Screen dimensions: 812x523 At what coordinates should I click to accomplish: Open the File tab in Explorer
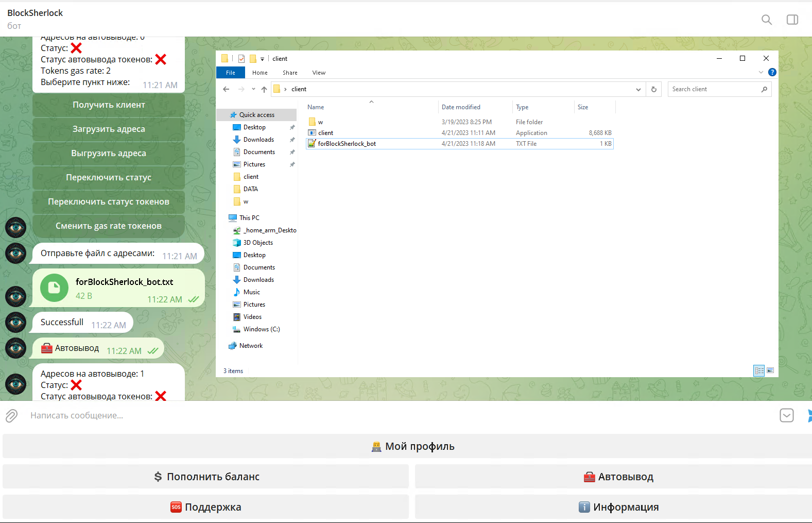(x=231, y=73)
